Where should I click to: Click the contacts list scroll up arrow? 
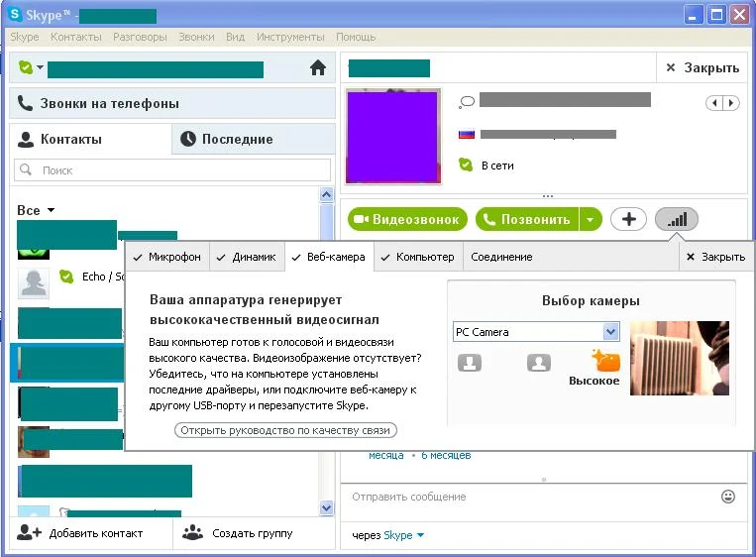click(x=326, y=194)
